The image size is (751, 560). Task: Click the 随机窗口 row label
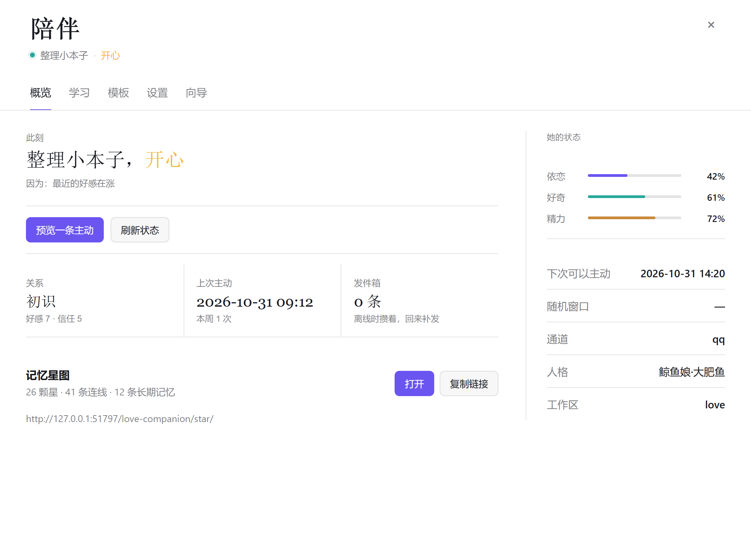pos(568,306)
